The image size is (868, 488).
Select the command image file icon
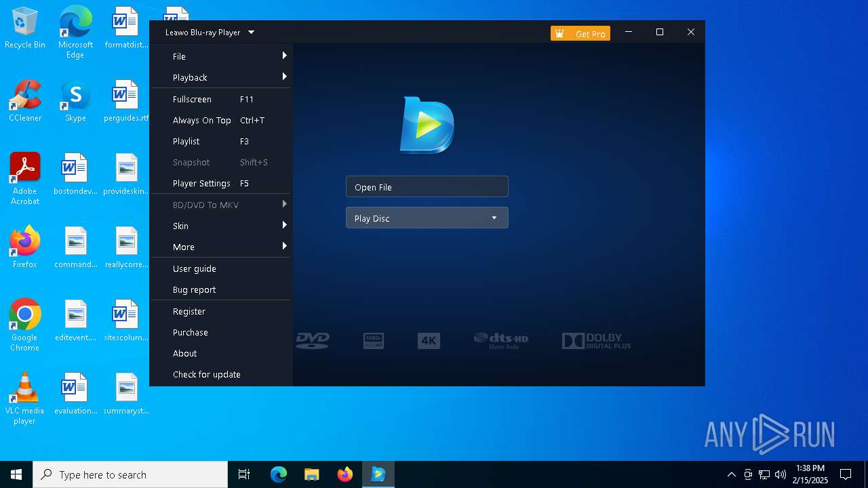tap(75, 247)
